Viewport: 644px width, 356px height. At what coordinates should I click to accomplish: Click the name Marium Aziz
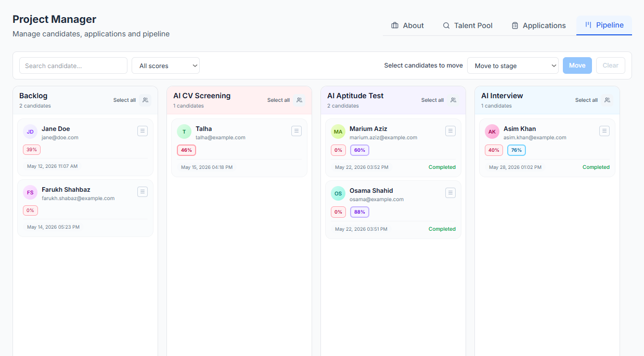(x=368, y=129)
